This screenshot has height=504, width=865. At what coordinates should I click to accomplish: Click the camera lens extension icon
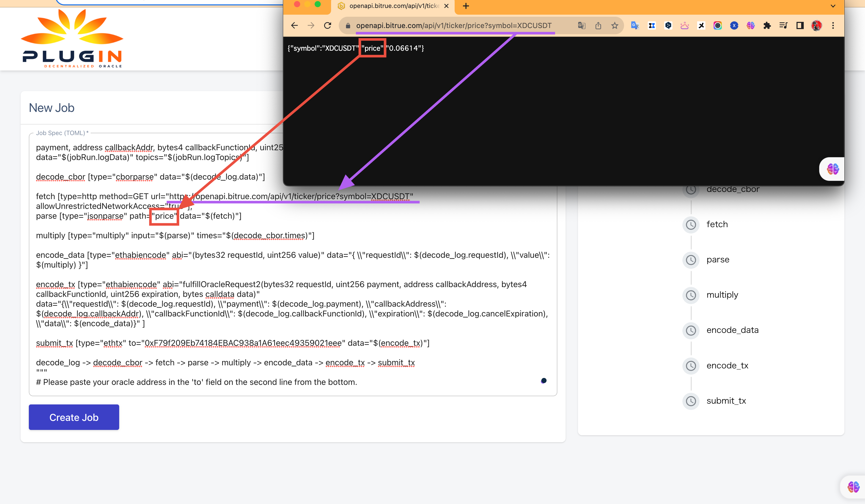click(718, 25)
